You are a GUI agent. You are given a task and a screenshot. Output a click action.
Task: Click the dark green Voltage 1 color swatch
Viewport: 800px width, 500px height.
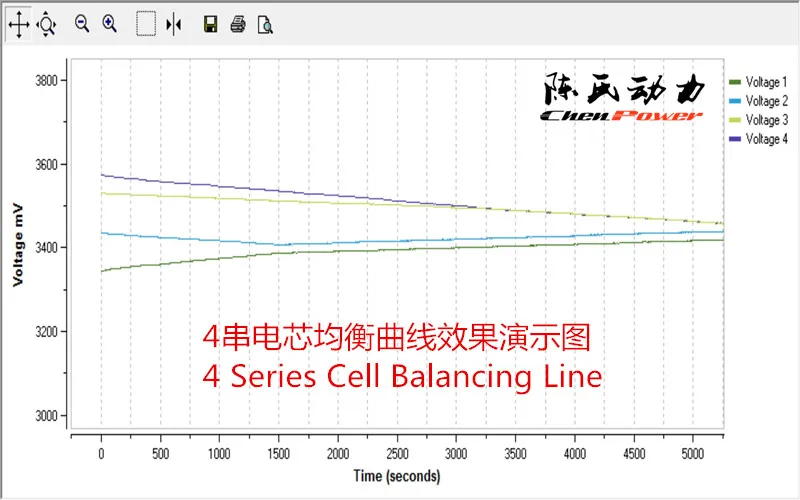click(x=735, y=82)
